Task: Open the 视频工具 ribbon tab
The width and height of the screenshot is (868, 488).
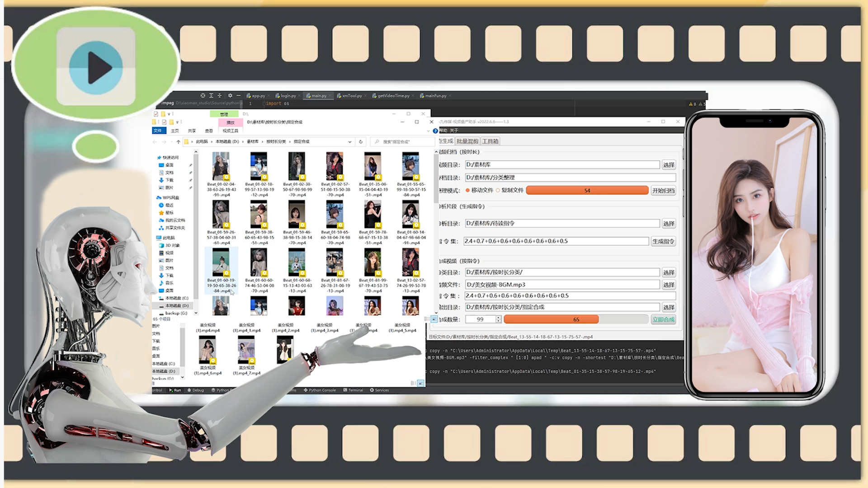Action: (x=230, y=131)
